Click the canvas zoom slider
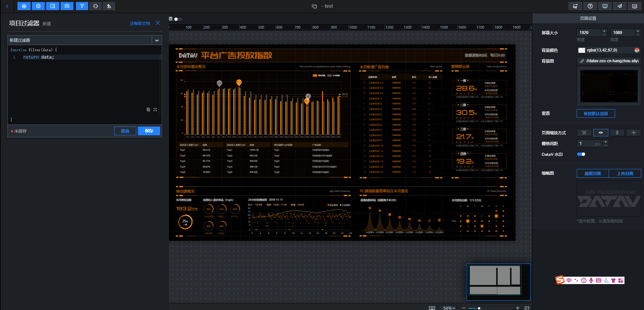 point(491,308)
